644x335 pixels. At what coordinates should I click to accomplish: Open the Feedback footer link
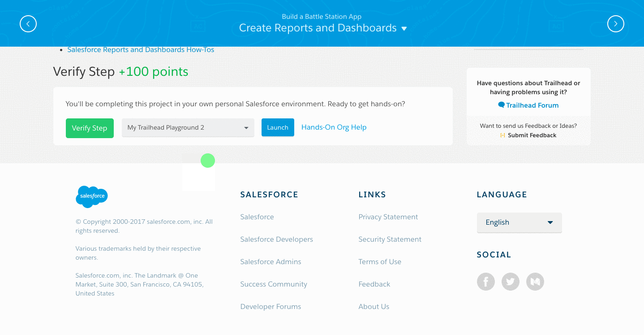[374, 284]
